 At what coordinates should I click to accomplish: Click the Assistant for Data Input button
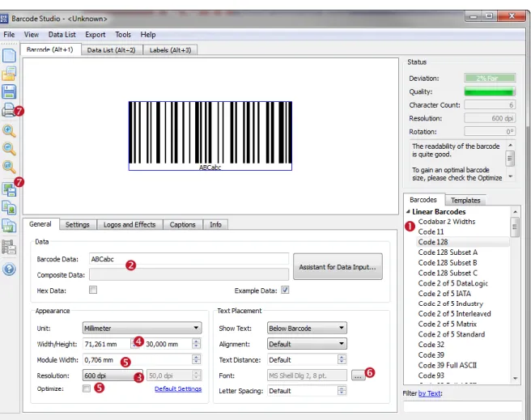(x=338, y=267)
